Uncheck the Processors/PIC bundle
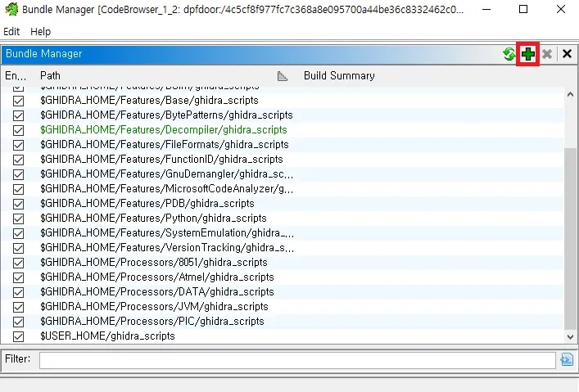Viewport: 579px width, 392px height. point(18,322)
